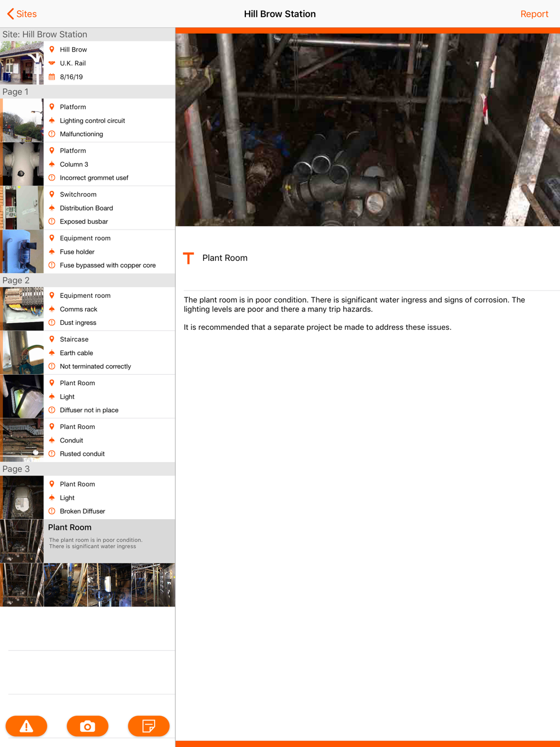Select '8/16/19' date text

71,77
